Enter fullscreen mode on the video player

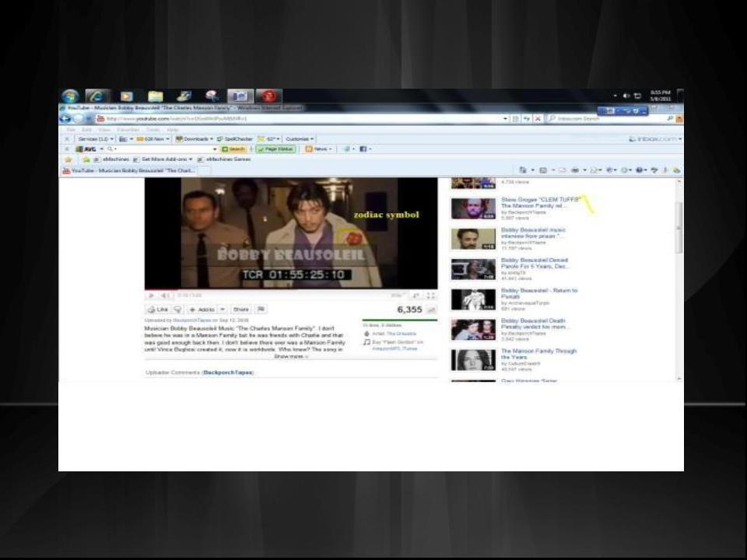pyautogui.click(x=430, y=296)
